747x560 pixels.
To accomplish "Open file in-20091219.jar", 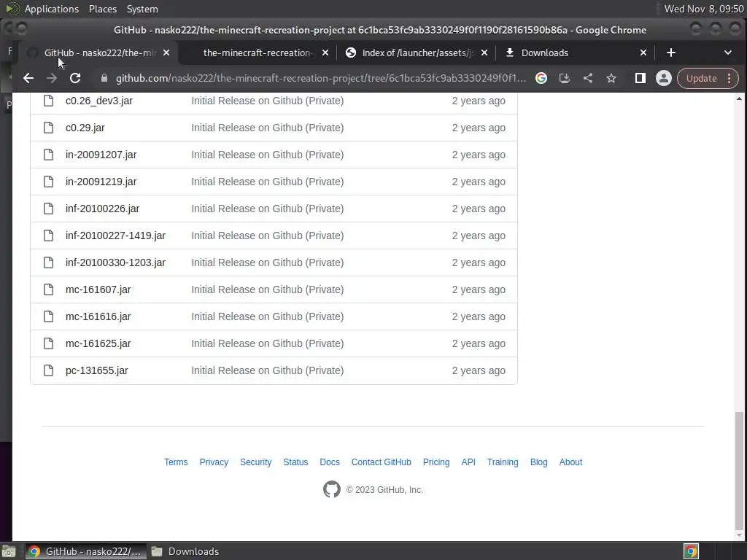I will pos(101,182).
